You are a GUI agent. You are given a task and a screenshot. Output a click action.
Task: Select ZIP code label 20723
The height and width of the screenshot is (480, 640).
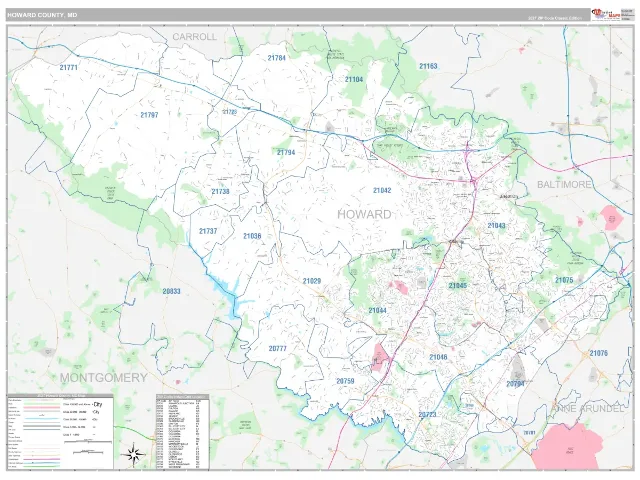point(427,415)
